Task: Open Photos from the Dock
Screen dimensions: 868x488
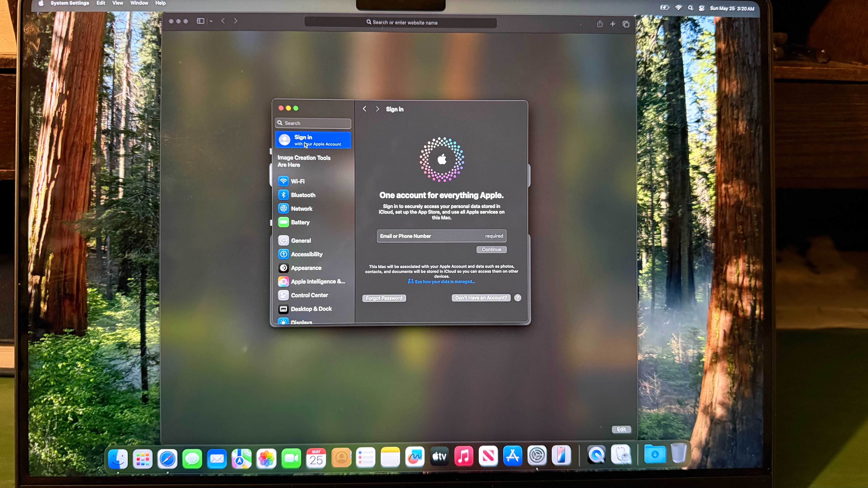Action: pos(266,458)
